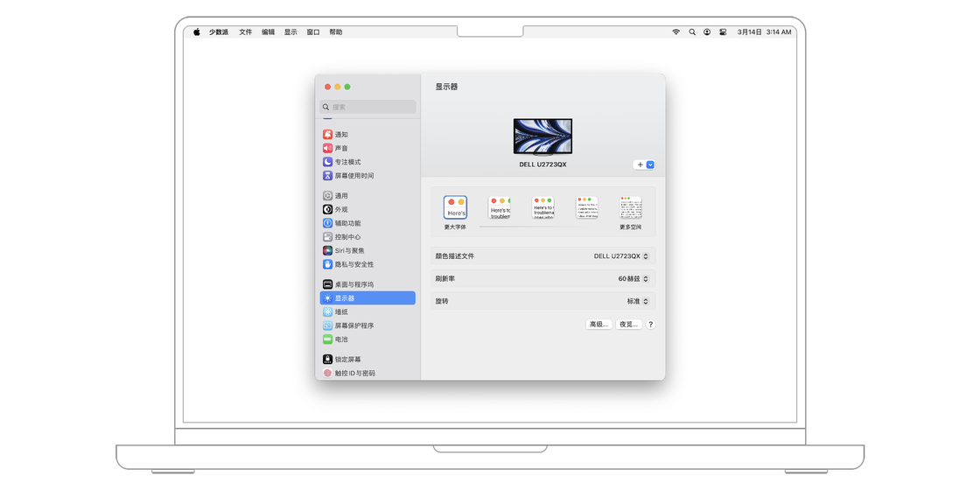Click the 颜色描述文件 row label
The height and width of the screenshot is (490, 980).
click(x=455, y=256)
